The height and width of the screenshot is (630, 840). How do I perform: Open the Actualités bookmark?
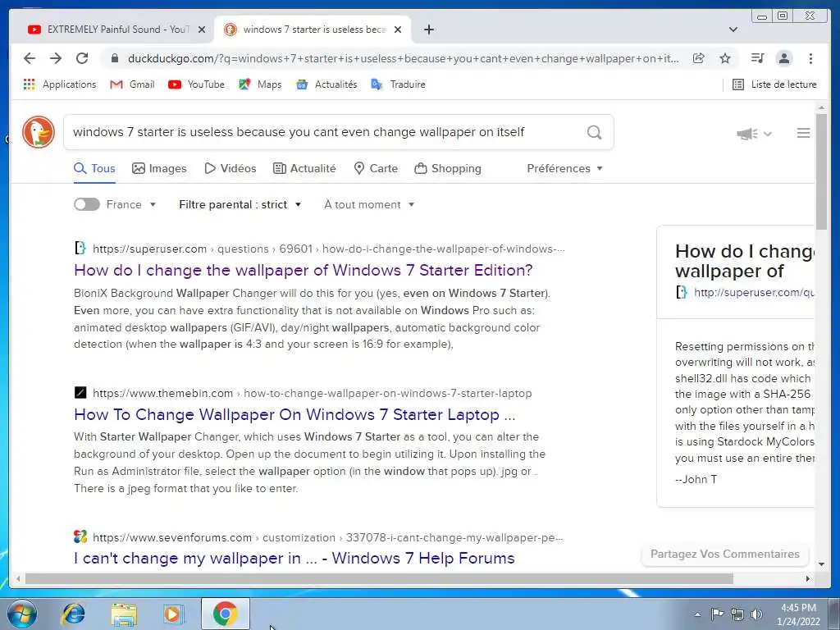click(326, 84)
